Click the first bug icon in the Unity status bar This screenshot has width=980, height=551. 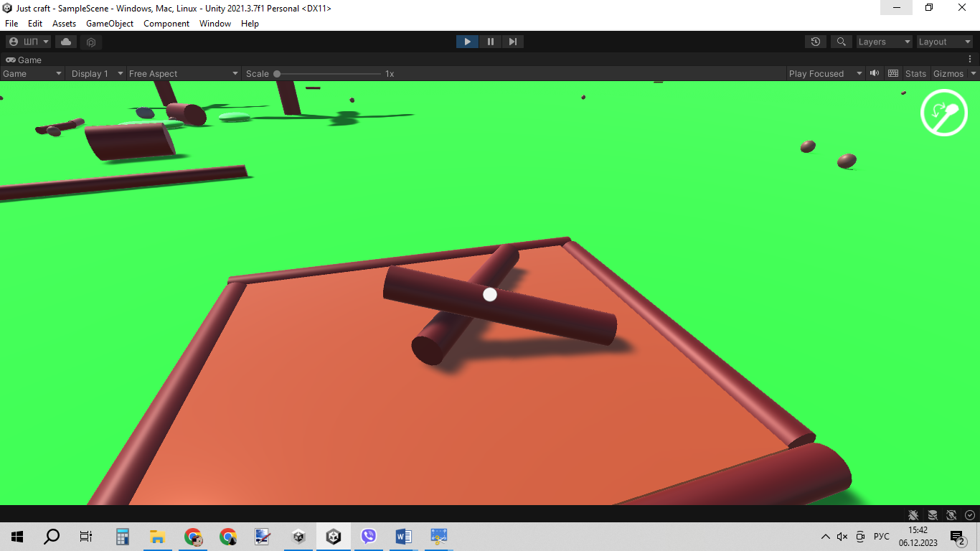pyautogui.click(x=913, y=514)
